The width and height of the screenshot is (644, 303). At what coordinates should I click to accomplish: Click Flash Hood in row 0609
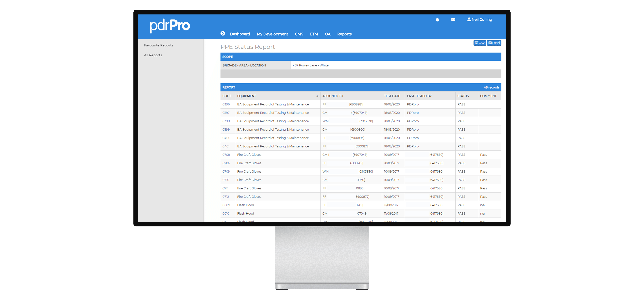[x=245, y=205]
